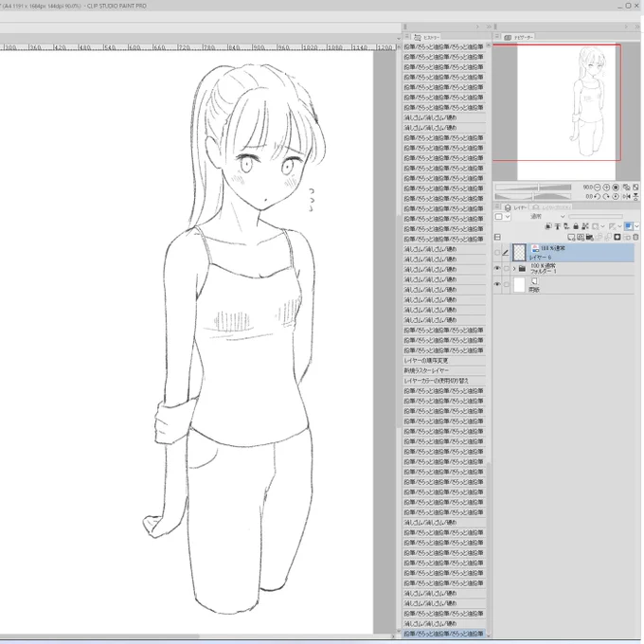Create a new vector layer

click(x=581, y=238)
